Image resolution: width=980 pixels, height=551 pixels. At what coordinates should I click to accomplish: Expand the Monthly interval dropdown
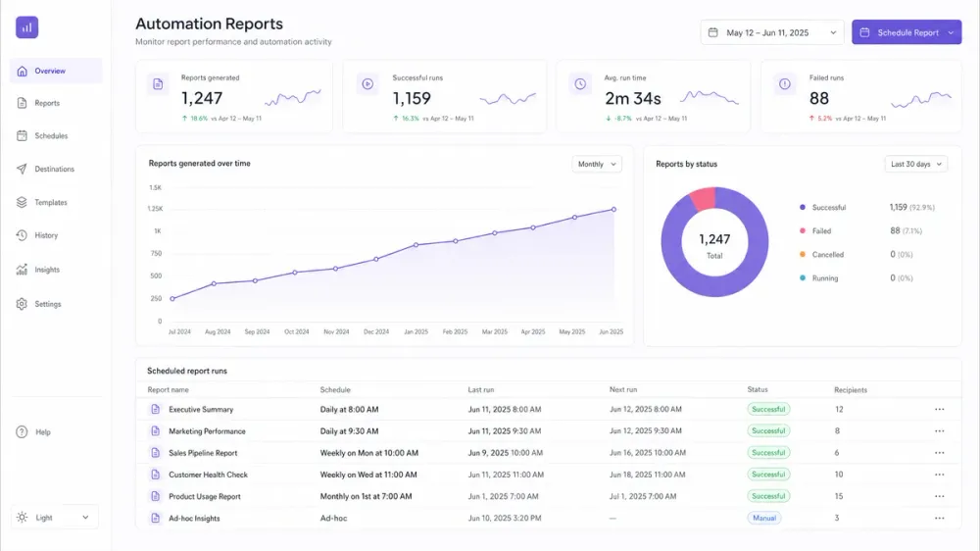tap(597, 164)
